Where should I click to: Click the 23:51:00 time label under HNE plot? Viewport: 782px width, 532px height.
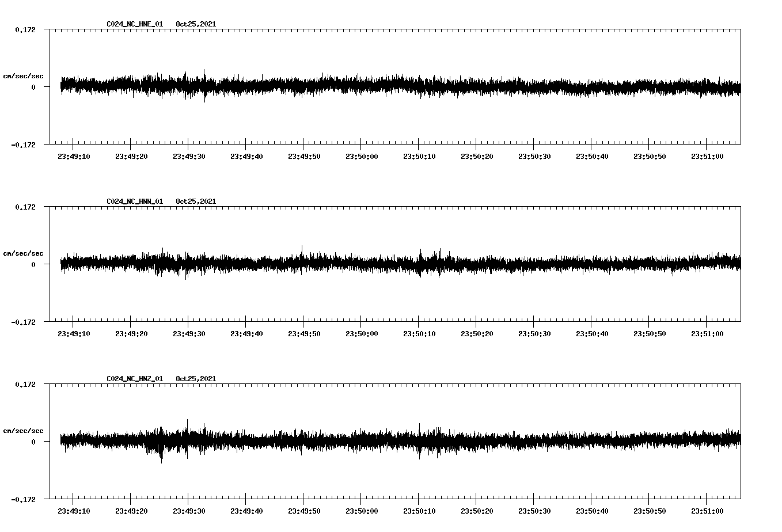pyautogui.click(x=707, y=156)
